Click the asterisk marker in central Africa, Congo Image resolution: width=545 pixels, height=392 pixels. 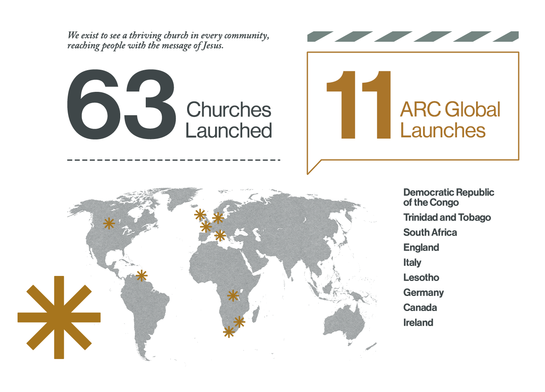(233, 296)
